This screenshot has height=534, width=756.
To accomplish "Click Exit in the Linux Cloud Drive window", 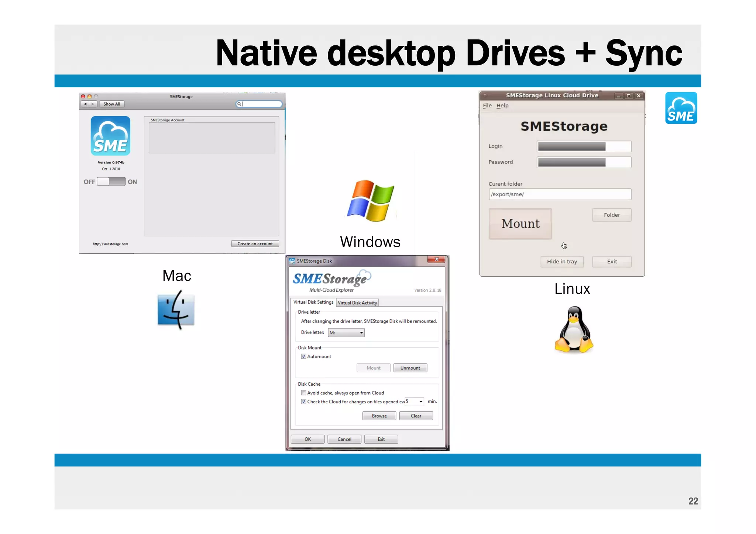I will [612, 261].
